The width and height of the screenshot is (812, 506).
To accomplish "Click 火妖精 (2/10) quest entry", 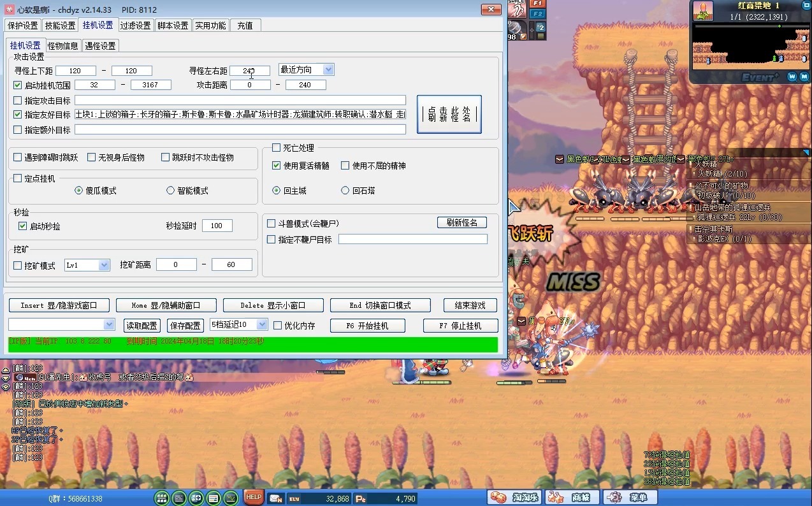I will tap(723, 173).
